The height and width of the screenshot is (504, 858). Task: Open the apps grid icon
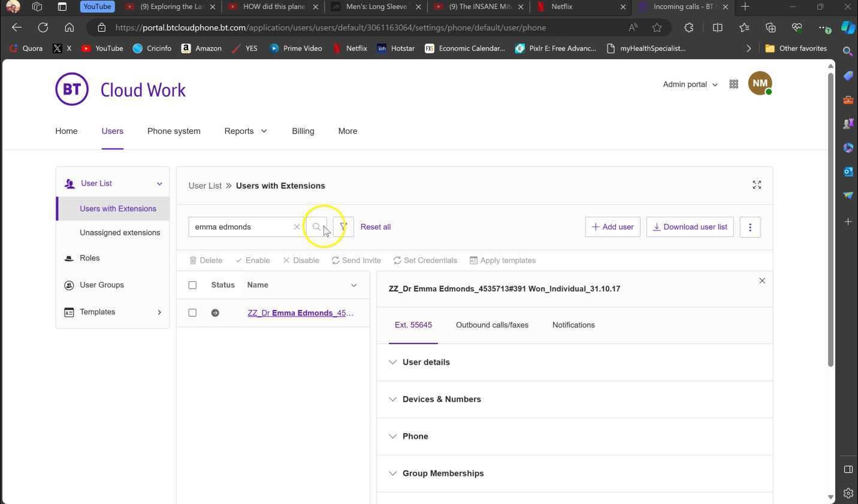(733, 84)
